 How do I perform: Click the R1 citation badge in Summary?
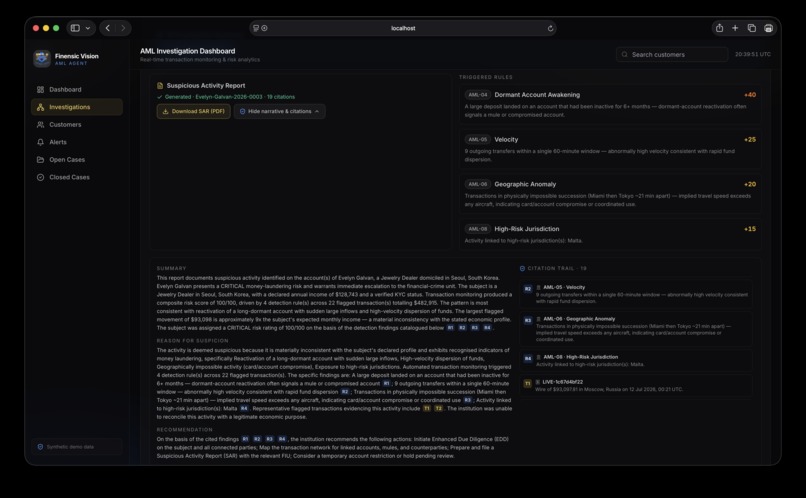450,328
